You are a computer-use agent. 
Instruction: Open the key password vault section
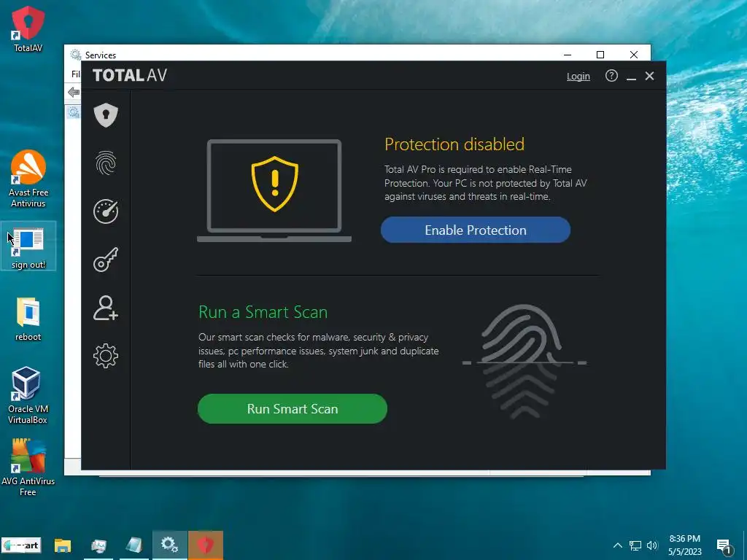106,260
